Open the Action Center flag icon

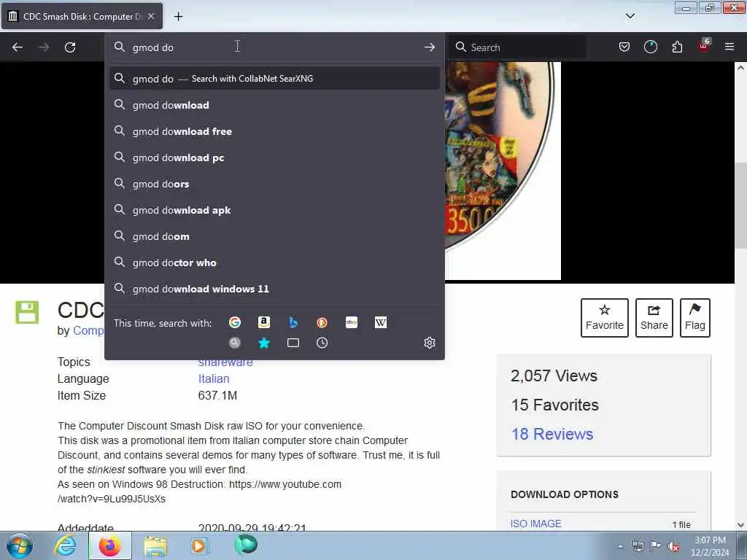pyautogui.click(x=656, y=546)
